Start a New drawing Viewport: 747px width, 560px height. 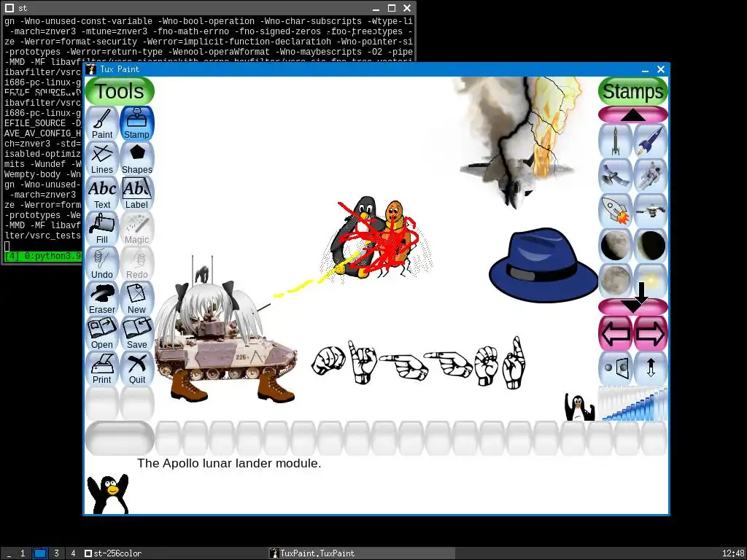(x=136, y=298)
